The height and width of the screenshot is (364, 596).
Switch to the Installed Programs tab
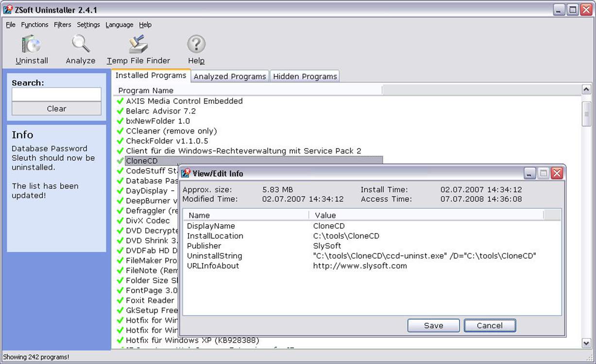click(151, 76)
